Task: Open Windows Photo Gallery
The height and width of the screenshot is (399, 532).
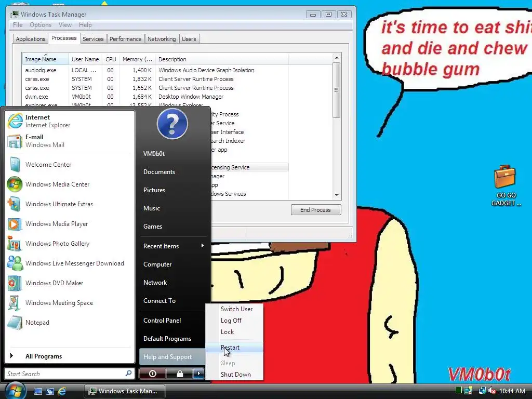Action: coord(70,244)
